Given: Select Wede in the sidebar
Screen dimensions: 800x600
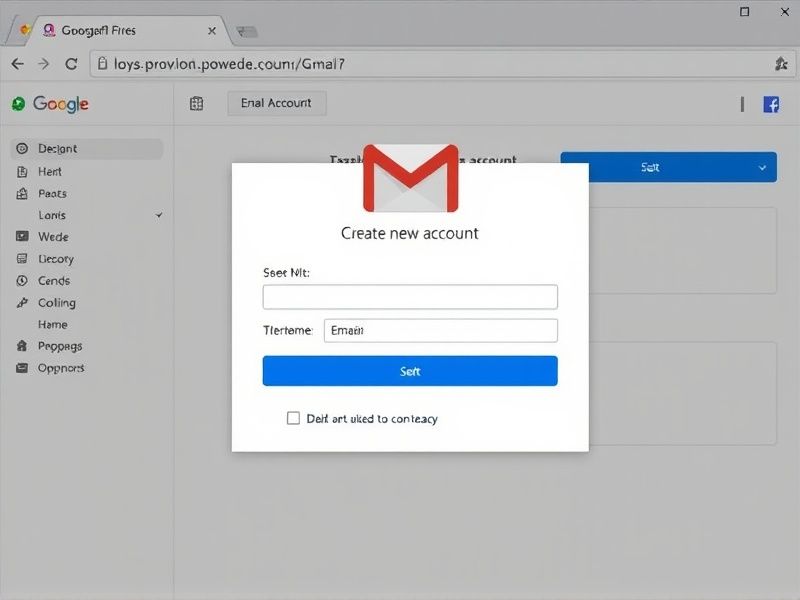Looking at the screenshot, I should coord(53,237).
